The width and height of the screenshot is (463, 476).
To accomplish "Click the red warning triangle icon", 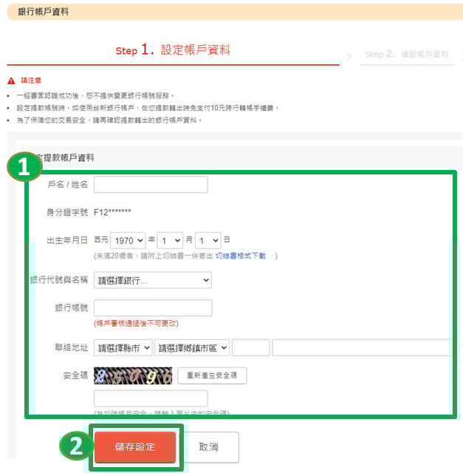I will click(x=11, y=81).
